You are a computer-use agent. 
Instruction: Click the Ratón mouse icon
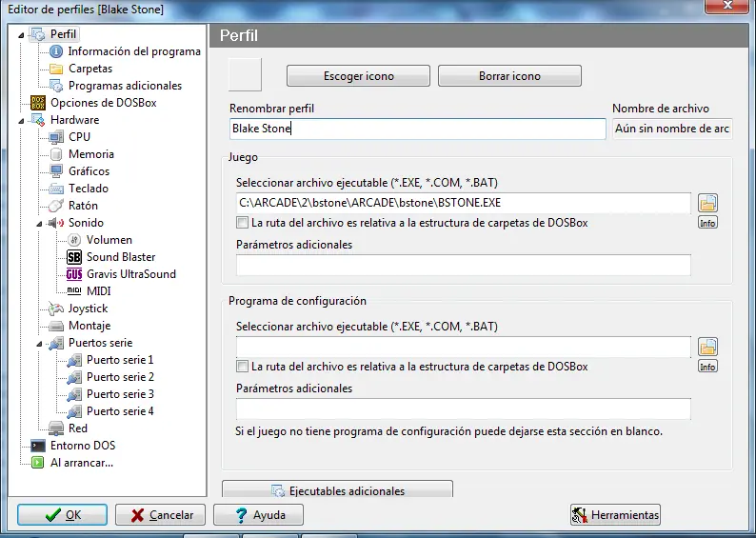click(x=56, y=206)
